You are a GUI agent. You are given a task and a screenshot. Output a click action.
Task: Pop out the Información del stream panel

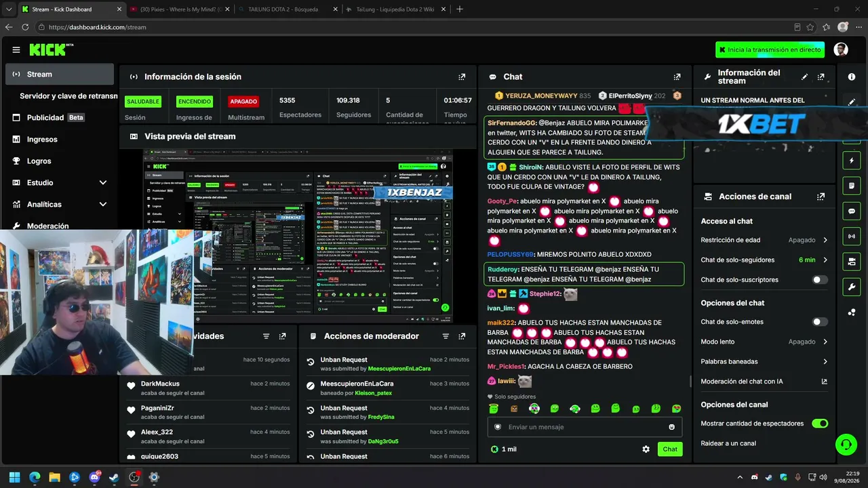click(x=821, y=77)
